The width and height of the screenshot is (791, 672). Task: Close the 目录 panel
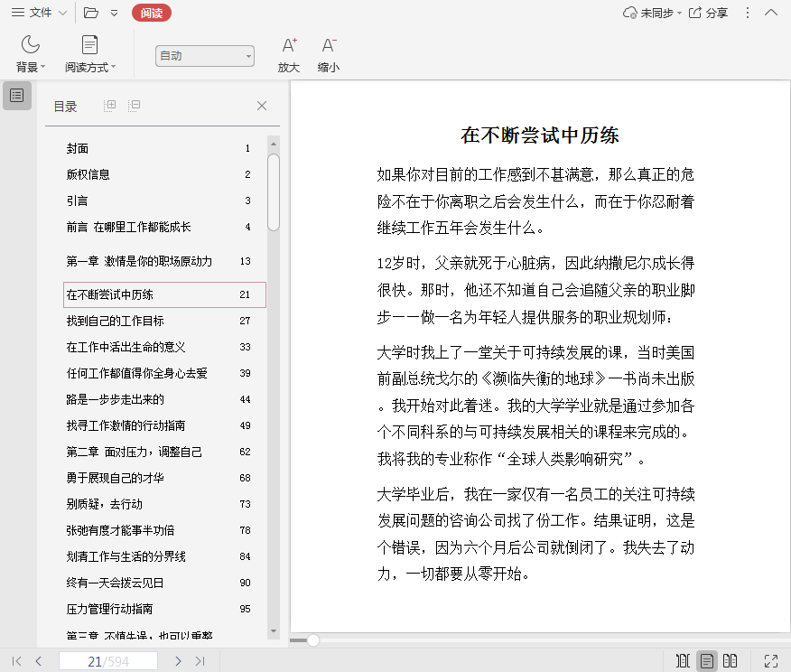(262, 106)
